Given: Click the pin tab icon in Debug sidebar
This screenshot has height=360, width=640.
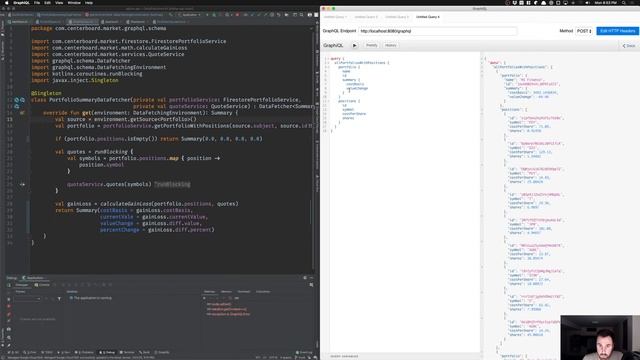Looking at the screenshot, I should 9,345.
